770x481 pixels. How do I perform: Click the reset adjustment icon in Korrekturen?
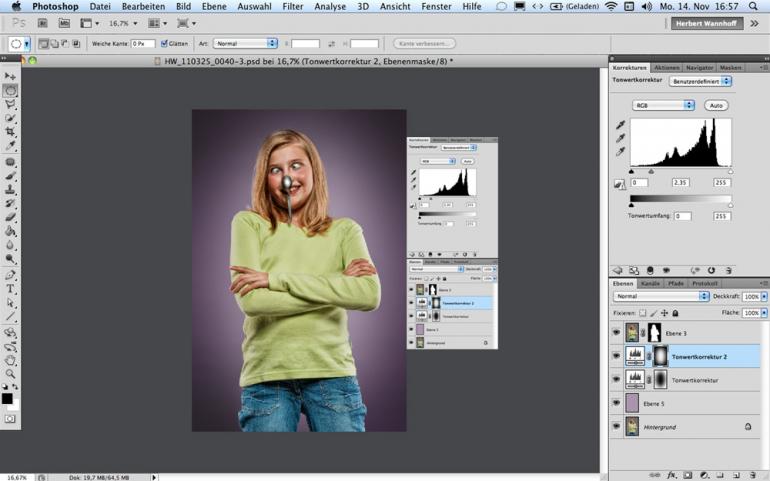711,270
